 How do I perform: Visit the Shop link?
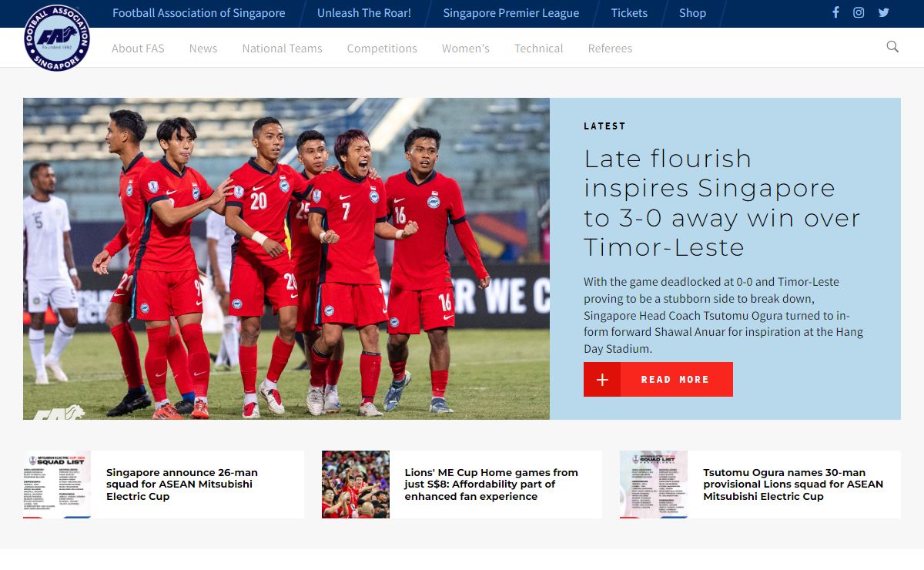tap(692, 13)
